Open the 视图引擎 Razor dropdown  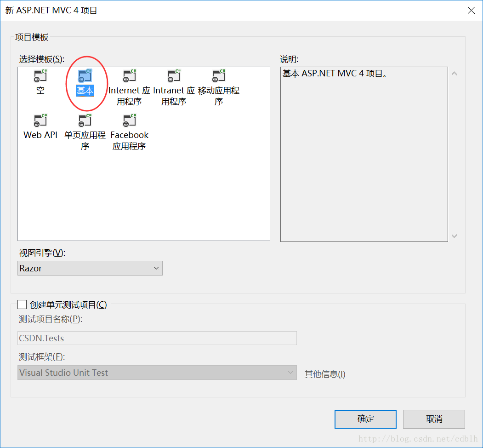[90, 268]
